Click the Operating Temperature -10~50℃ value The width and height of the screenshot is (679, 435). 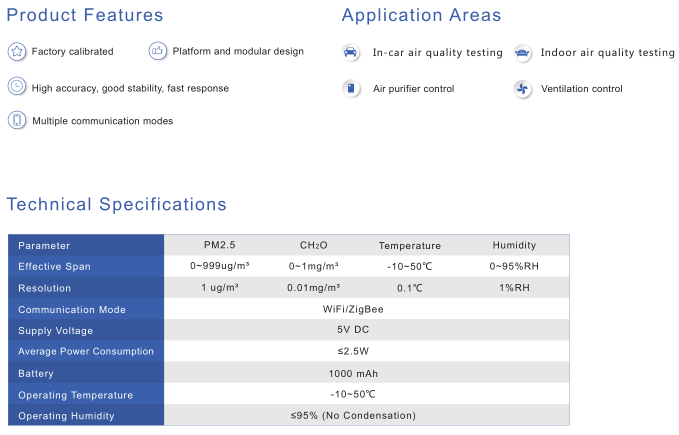click(353, 394)
